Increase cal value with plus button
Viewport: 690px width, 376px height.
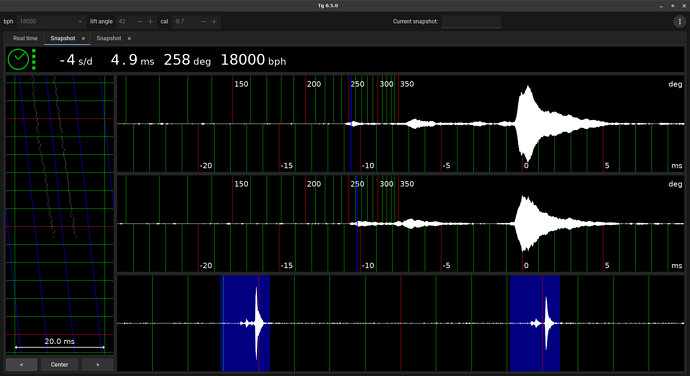pyautogui.click(x=214, y=22)
